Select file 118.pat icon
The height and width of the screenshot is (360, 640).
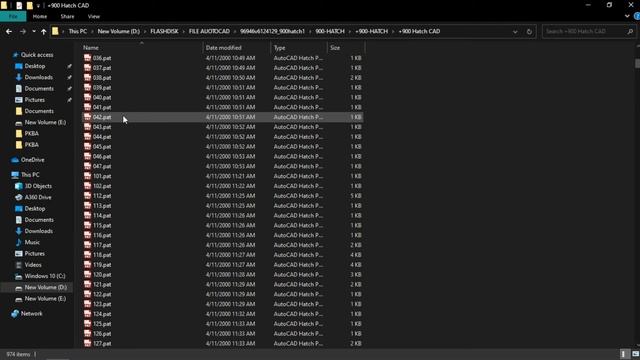87,255
